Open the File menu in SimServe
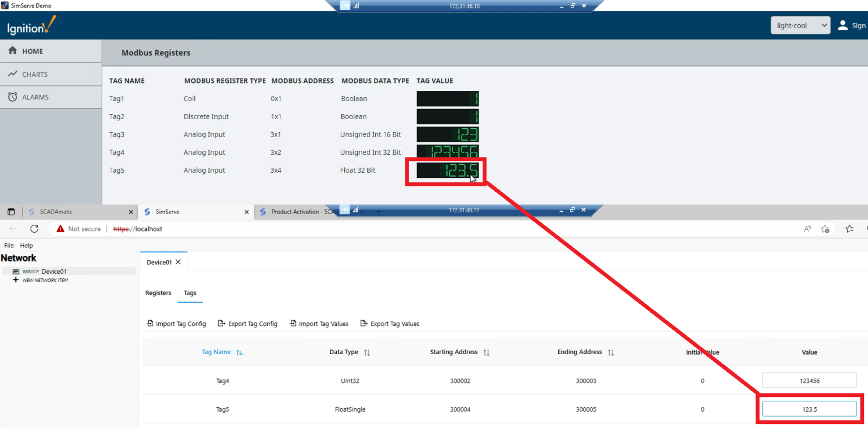Image resolution: width=868 pixels, height=428 pixels. pos(8,245)
